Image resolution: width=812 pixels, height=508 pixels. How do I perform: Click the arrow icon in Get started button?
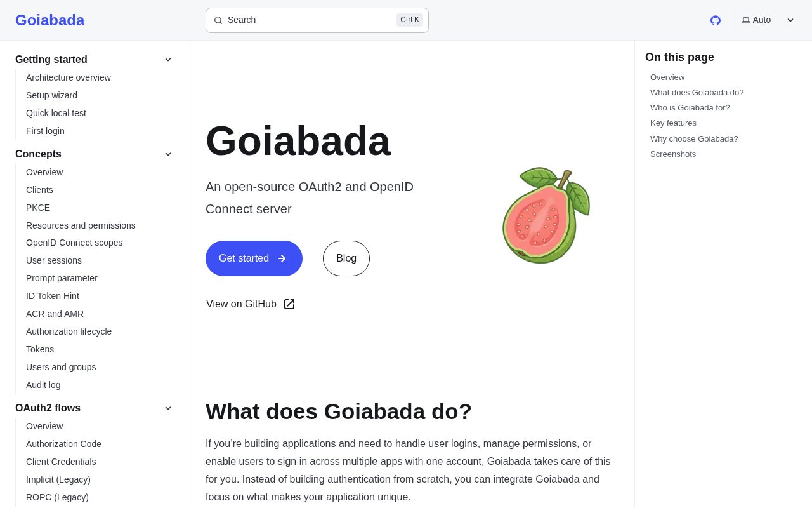(282, 258)
